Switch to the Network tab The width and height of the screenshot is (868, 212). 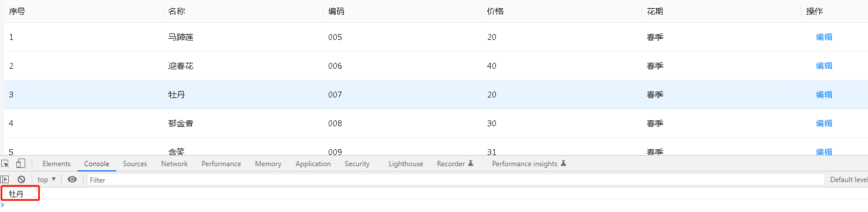click(174, 164)
